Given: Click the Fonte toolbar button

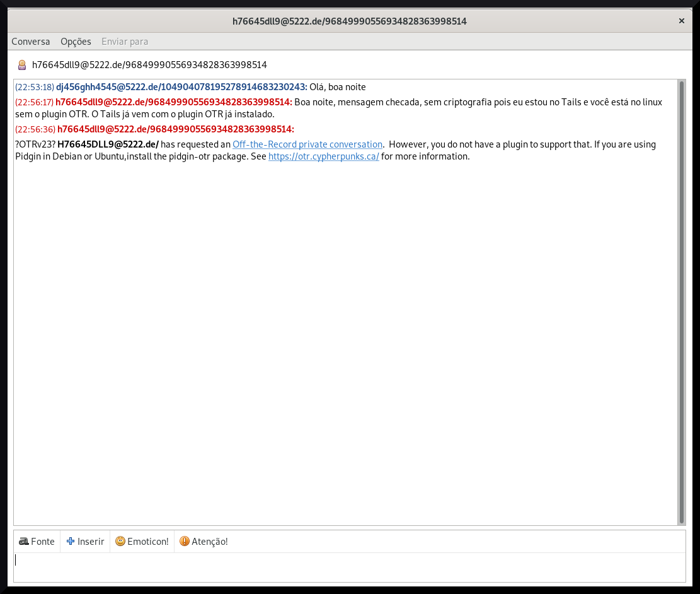Looking at the screenshot, I should pos(37,541).
